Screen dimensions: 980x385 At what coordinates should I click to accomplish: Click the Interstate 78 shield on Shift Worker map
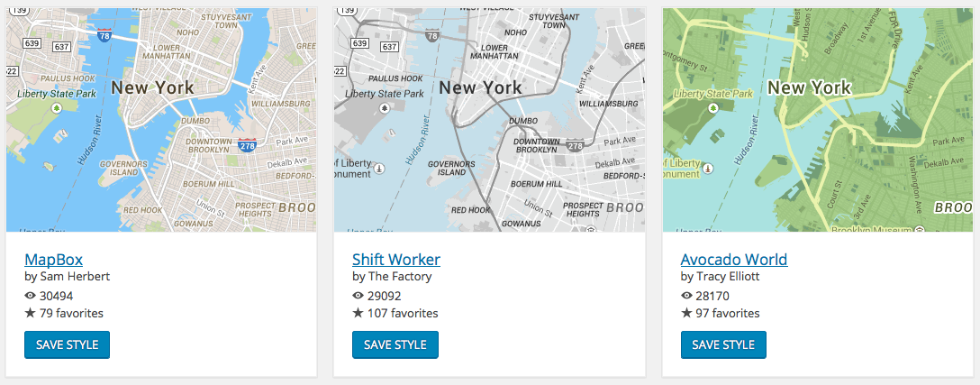point(432,36)
